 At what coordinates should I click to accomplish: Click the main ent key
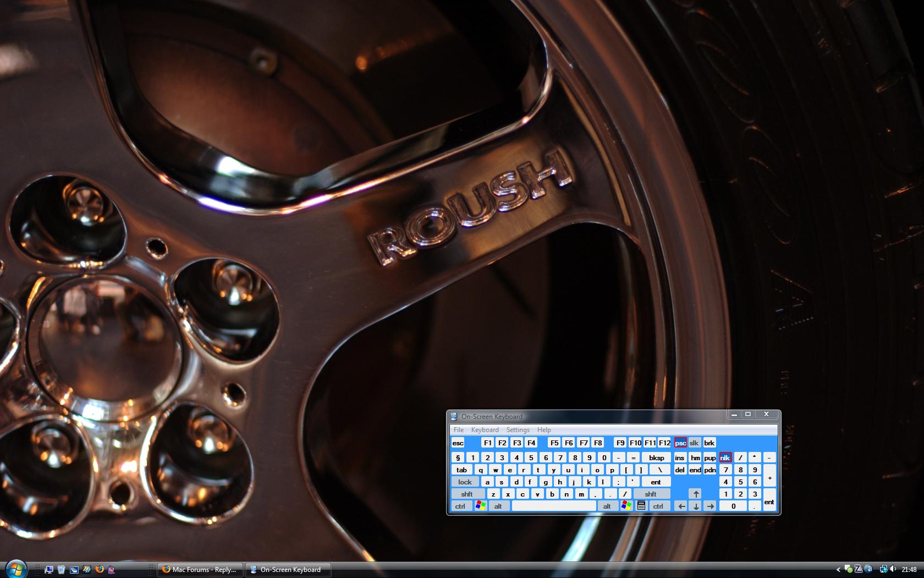pos(656,482)
